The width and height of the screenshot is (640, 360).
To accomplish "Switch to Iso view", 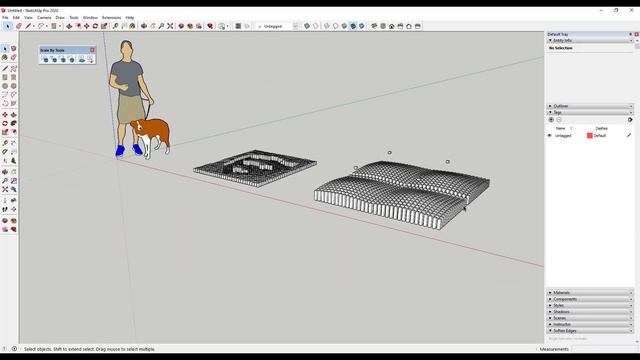I will 374,26.
